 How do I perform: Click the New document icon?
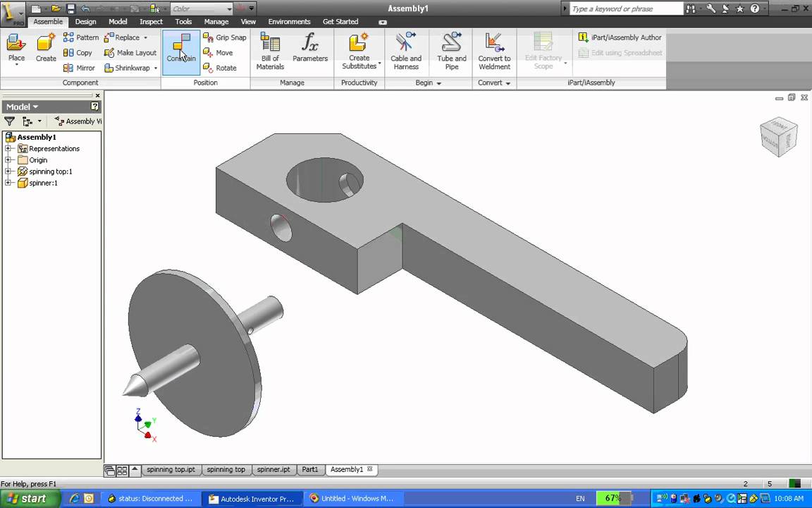coord(35,8)
